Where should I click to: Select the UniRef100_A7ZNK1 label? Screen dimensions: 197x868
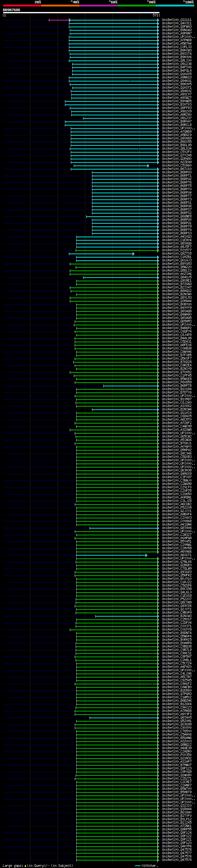(176, 826)
